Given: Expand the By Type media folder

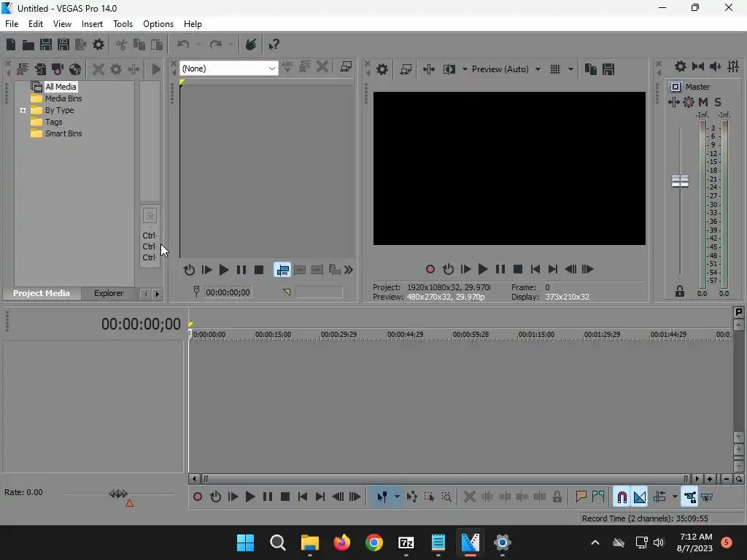Looking at the screenshot, I should [23, 110].
